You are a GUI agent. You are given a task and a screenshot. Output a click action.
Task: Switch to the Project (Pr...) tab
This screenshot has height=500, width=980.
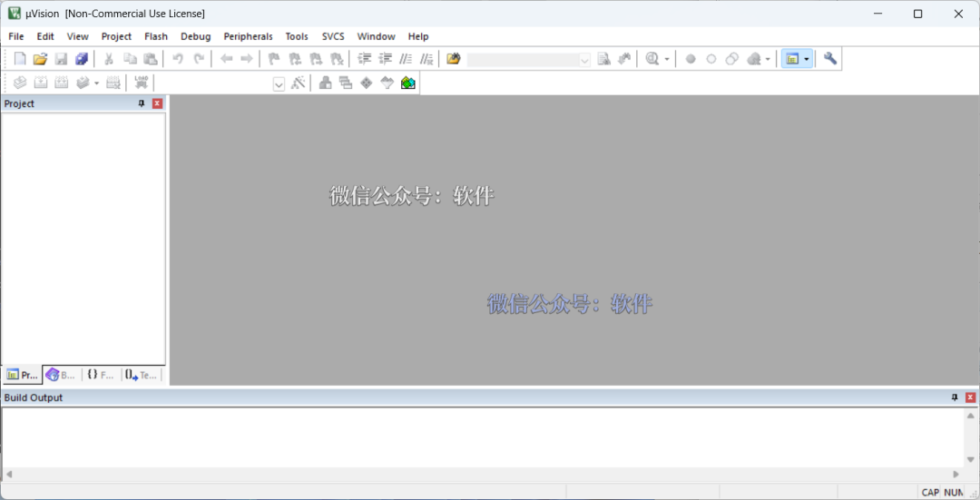[x=23, y=375]
